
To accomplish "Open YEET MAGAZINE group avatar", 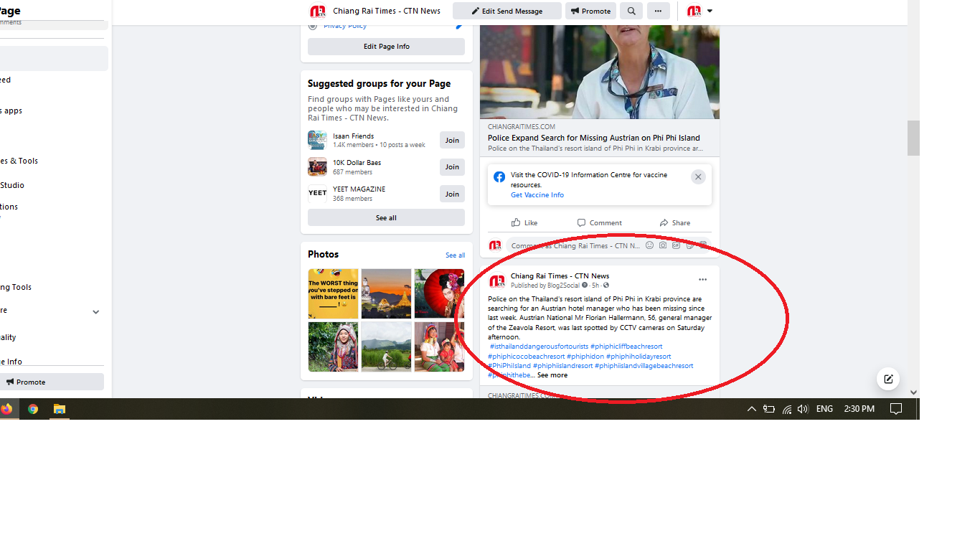I will point(317,194).
